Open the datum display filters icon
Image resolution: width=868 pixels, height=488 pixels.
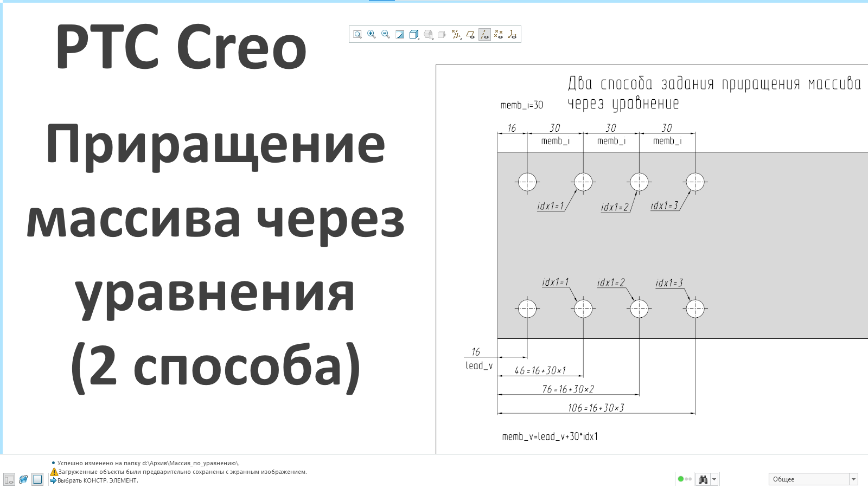pyautogui.click(x=456, y=34)
